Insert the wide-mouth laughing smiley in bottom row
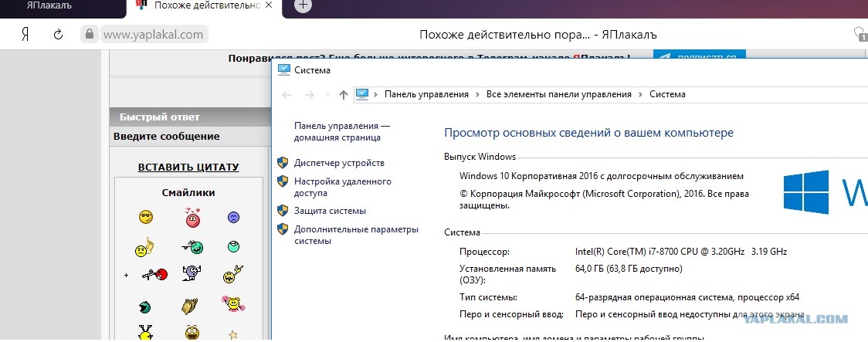The image size is (868, 342). (192, 333)
